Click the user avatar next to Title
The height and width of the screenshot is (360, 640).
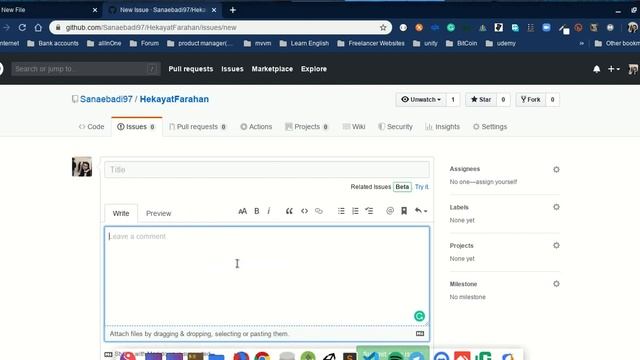(x=82, y=167)
